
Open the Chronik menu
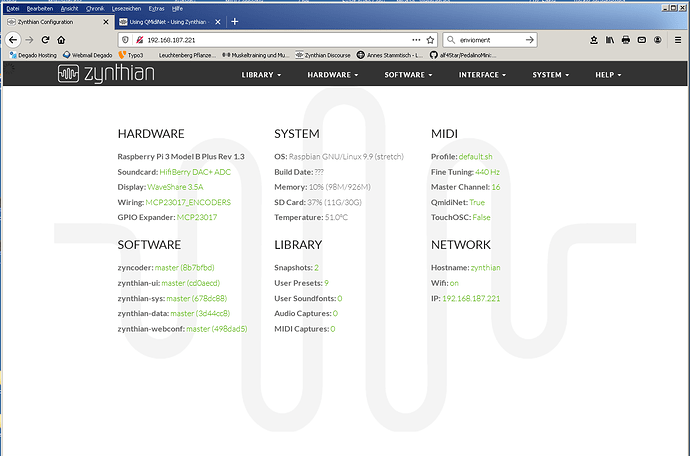click(x=95, y=8)
